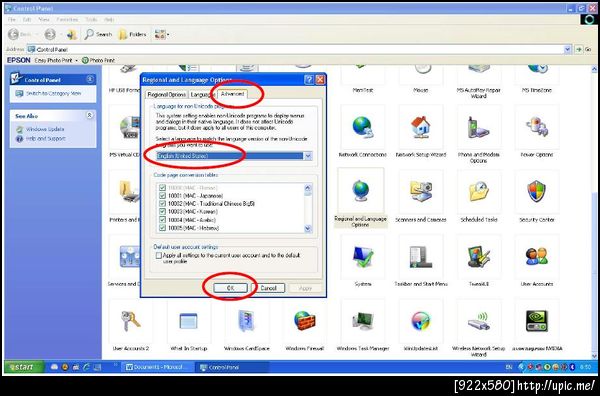This screenshot has height=396, width=600.
Task: Open the Windows CardSpace icon
Action: pos(246,321)
